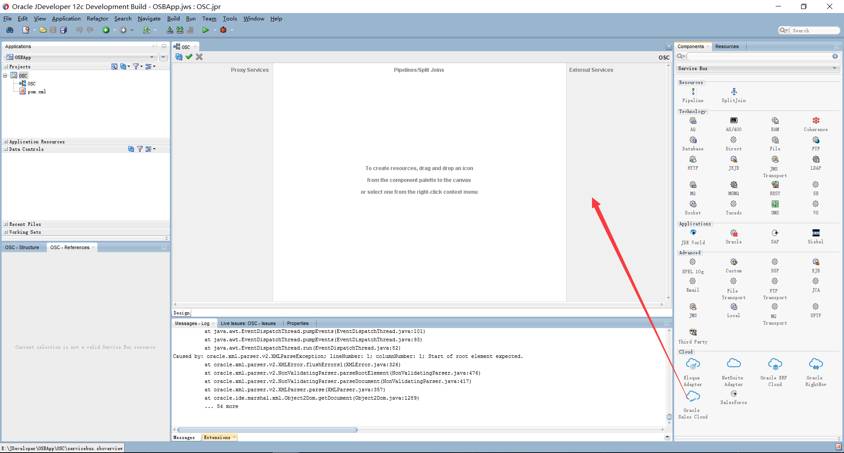Expand the Application Resources section
The height and width of the screenshot is (453, 844).
pos(6,142)
